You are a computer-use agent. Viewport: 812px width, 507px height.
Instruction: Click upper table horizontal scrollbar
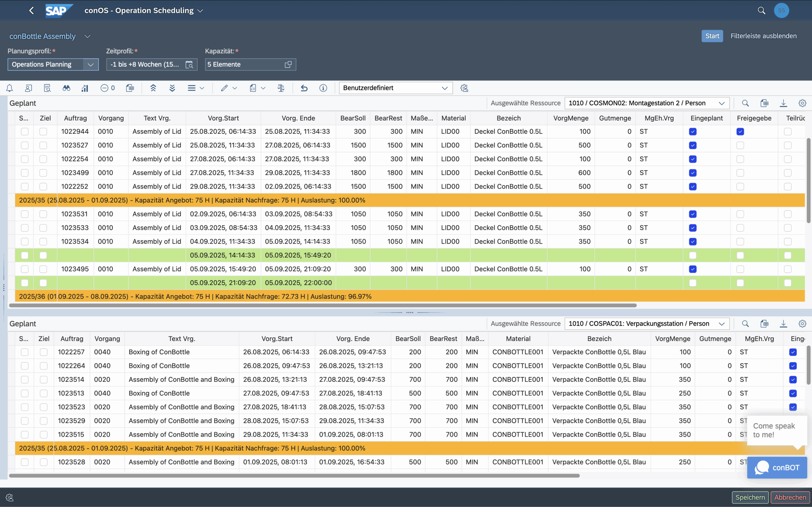pos(322,305)
